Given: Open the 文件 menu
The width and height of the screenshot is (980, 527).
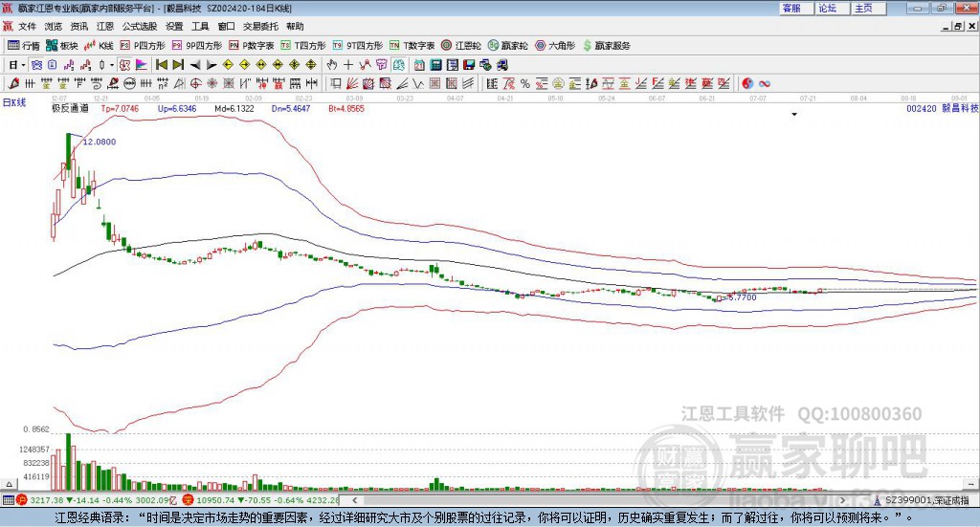Looking at the screenshot, I should pyautogui.click(x=27, y=26).
